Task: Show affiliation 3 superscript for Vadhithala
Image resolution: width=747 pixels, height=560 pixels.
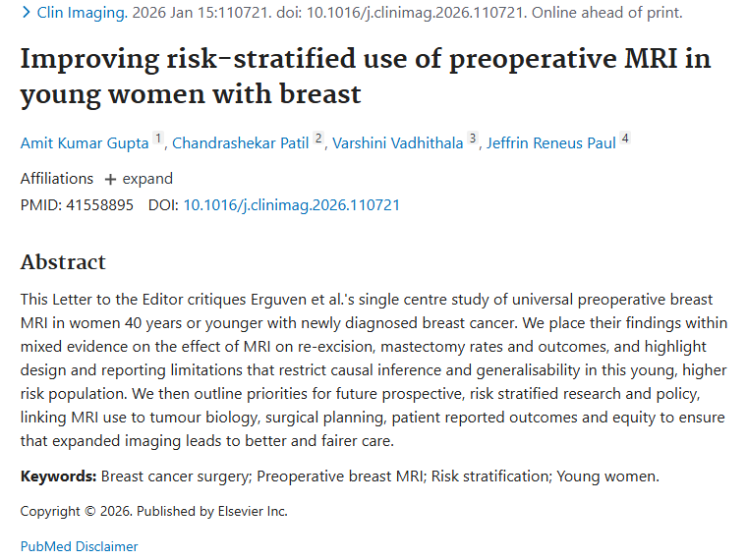Action: (x=472, y=140)
